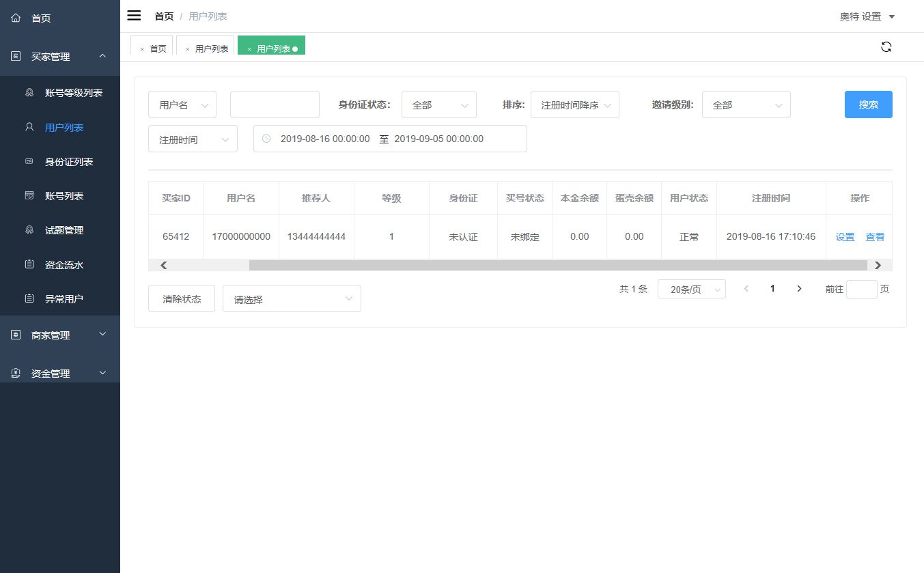Switch to the 首页 tab
The height and width of the screenshot is (573, 924).
click(158, 49)
